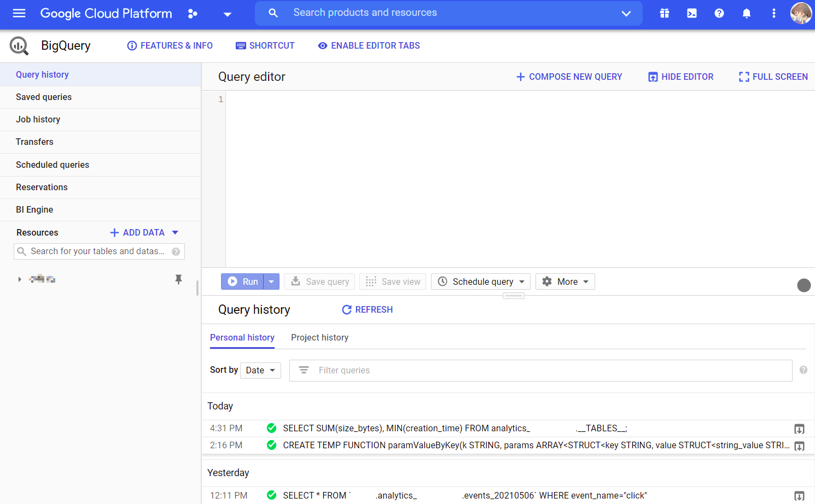Open the help question mark icon
Screen dimensions: 815x504
719,13
